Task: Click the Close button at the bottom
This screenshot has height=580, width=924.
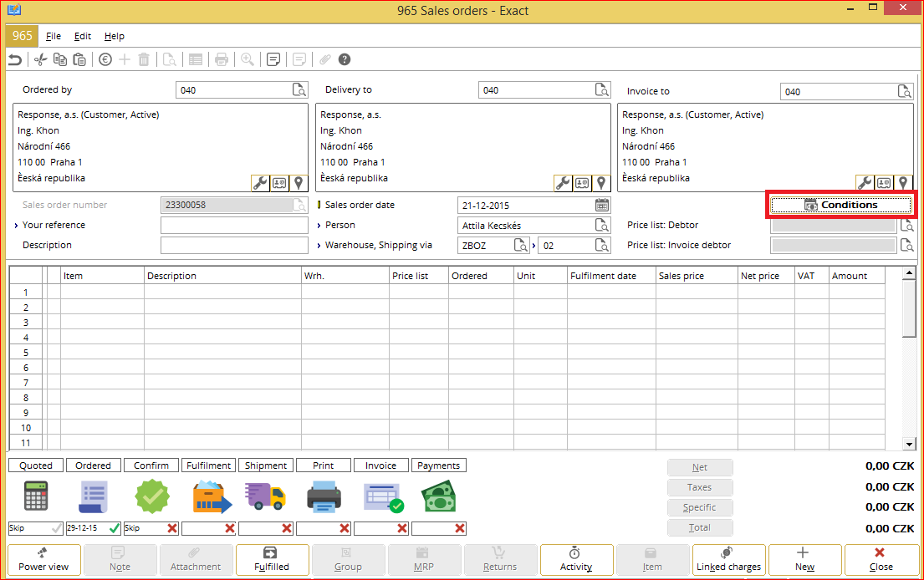Action: click(881, 560)
